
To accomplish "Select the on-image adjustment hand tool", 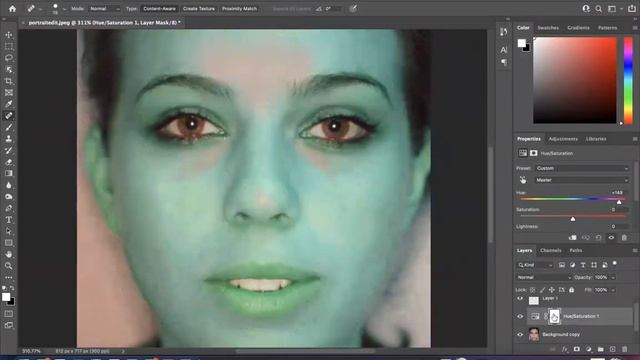I will 523,180.
